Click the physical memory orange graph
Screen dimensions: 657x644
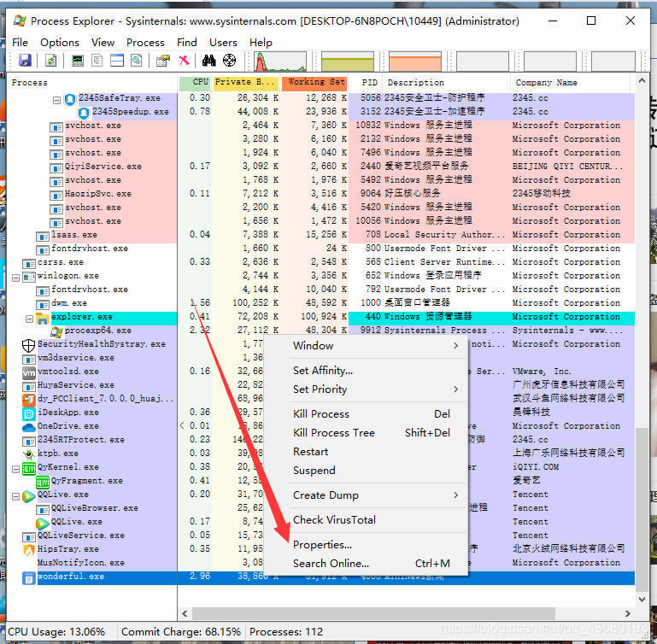click(415, 61)
